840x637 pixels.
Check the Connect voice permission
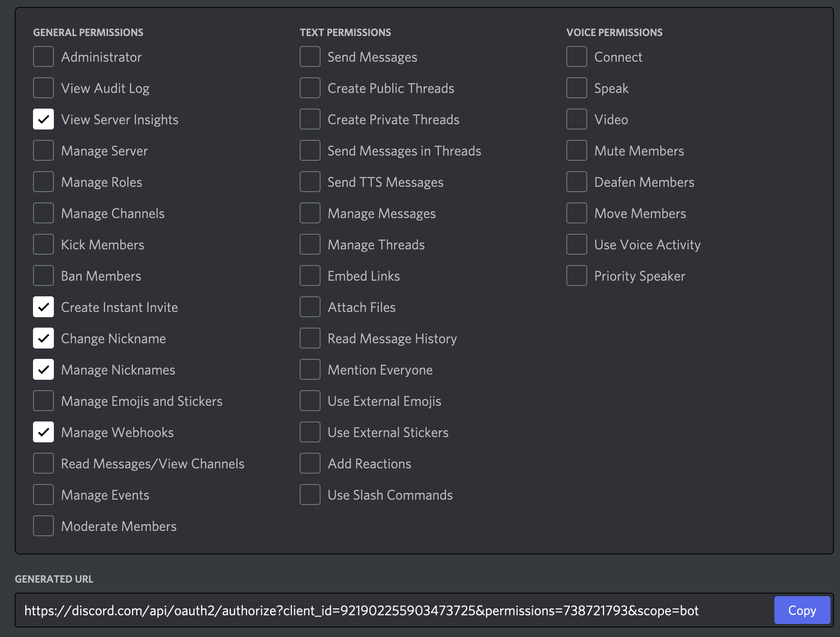577,56
